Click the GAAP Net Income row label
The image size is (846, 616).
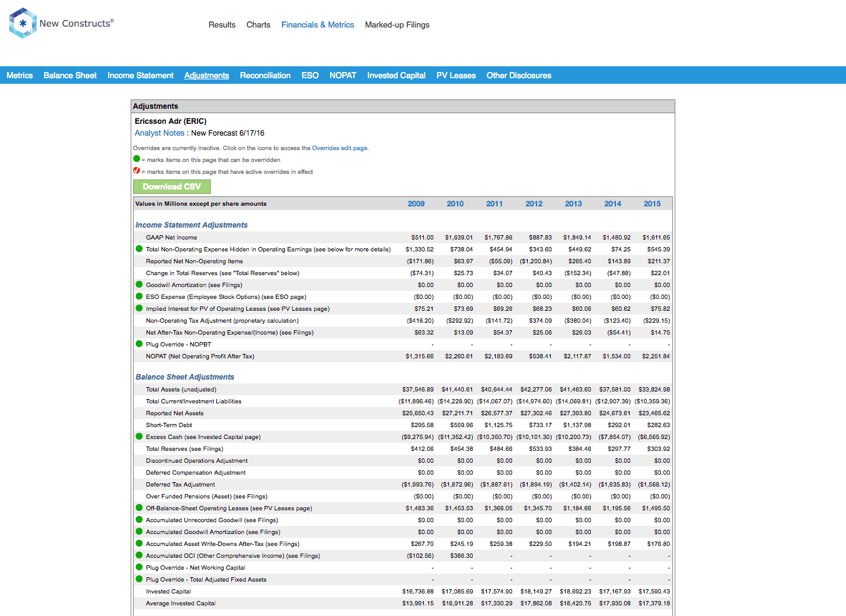tap(171, 238)
